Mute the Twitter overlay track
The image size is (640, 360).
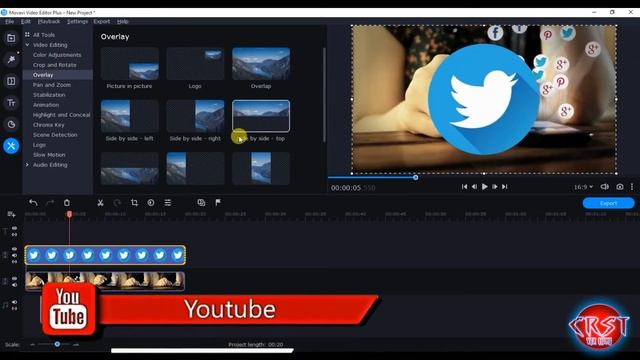[x=14, y=255]
